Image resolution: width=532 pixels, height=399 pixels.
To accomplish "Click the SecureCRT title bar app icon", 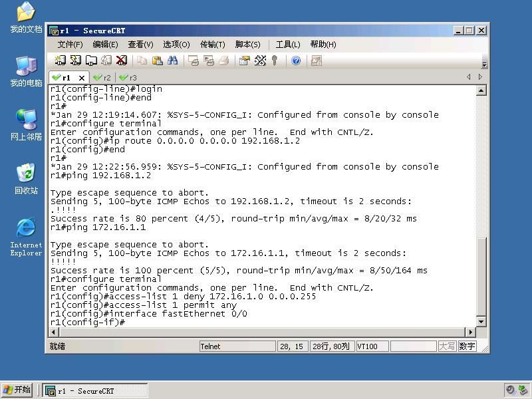I will point(54,31).
